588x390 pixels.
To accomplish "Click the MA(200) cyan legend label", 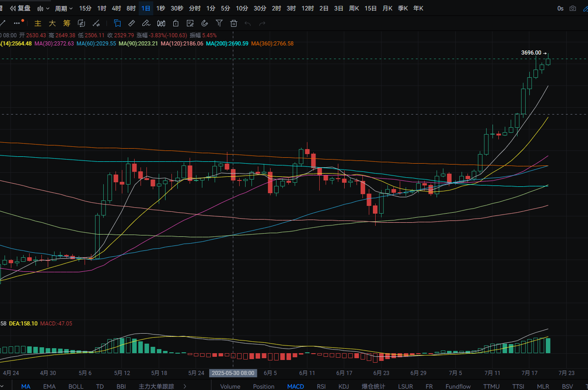I will point(227,44).
